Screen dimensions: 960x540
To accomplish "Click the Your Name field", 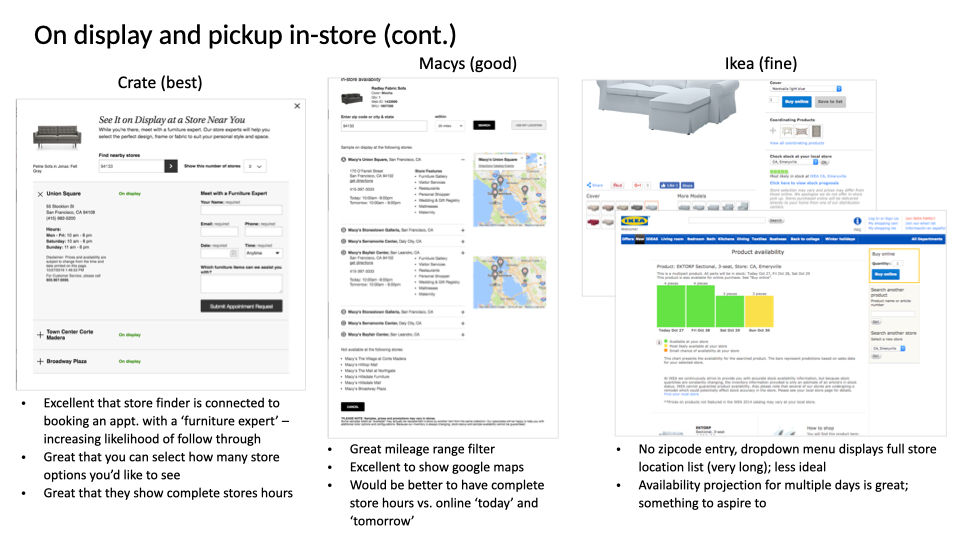I will click(x=241, y=210).
